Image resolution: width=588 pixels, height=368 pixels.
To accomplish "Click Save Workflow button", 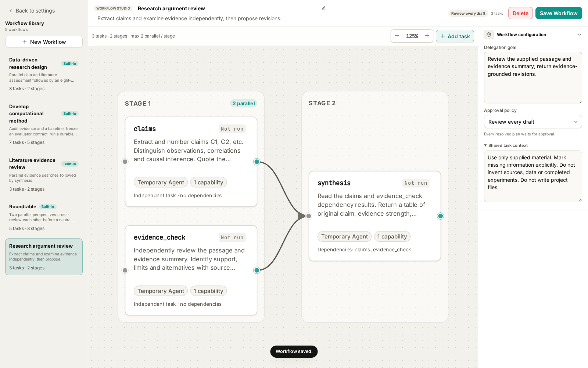I will coord(559,13).
